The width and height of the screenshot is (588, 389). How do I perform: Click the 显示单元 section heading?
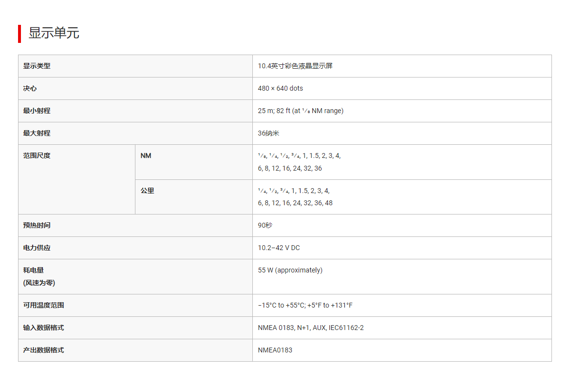point(54,33)
